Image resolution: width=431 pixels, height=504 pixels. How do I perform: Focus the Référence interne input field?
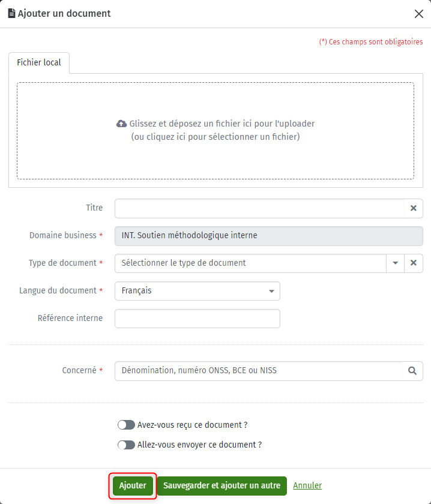coord(197,319)
